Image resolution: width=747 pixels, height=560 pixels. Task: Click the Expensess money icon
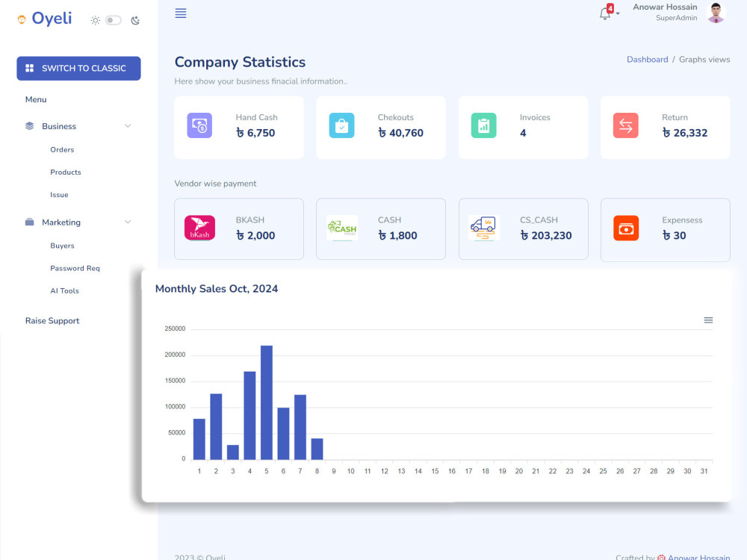coord(626,228)
